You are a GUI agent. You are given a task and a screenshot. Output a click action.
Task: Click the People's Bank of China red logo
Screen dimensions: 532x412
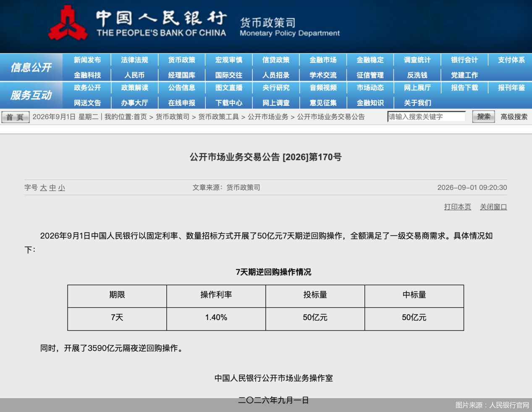pos(68,24)
